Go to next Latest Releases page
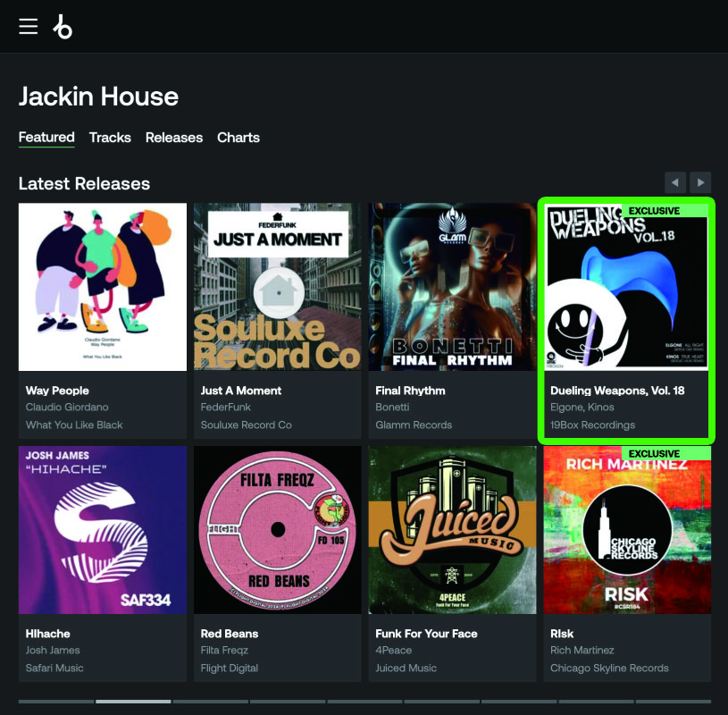This screenshot has height=715, width=728. [700, 182]
